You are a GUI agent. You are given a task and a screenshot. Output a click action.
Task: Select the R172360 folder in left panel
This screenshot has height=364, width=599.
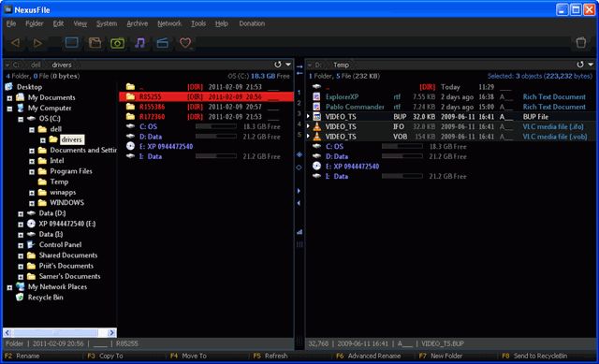(x=206, y=116)
